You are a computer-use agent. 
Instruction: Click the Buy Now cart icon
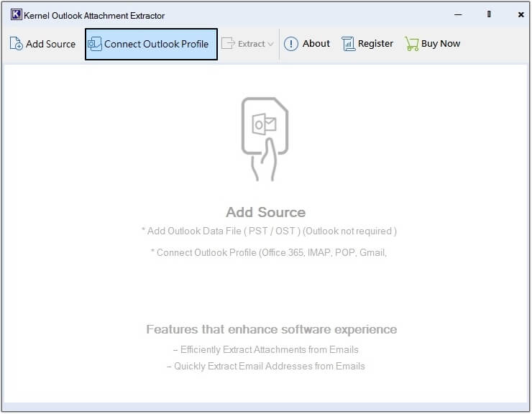coord(411,44)
